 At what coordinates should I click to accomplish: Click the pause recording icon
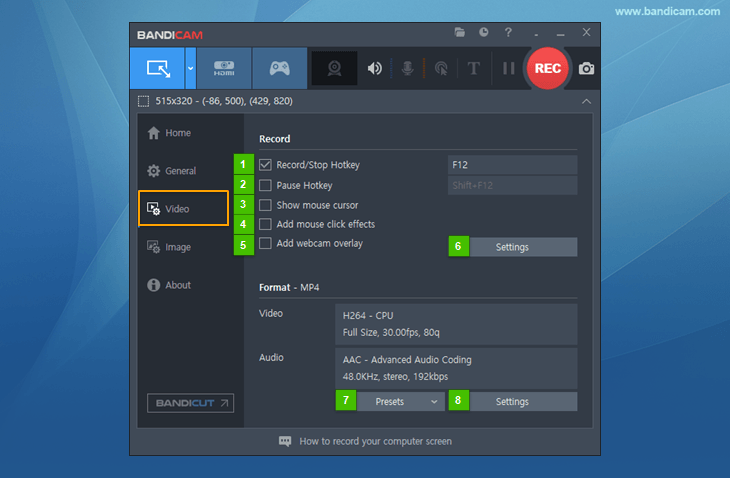pos(508,68)
